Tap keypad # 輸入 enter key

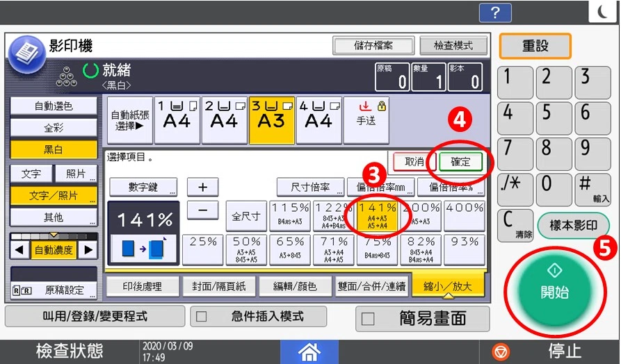[x=593, y=190]
